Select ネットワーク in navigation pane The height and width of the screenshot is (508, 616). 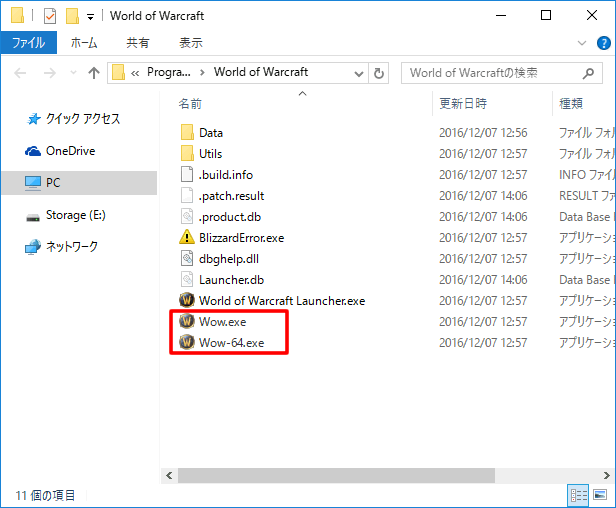point(61,247)
